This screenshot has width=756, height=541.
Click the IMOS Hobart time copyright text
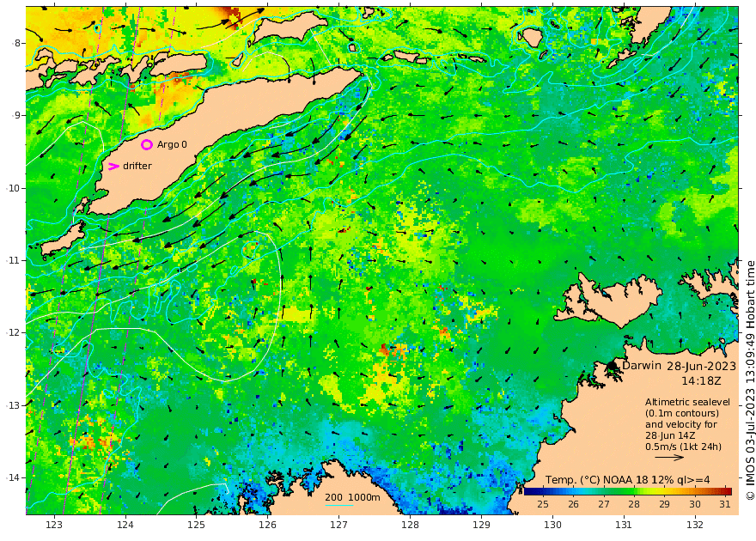click(x=750, y=380)
